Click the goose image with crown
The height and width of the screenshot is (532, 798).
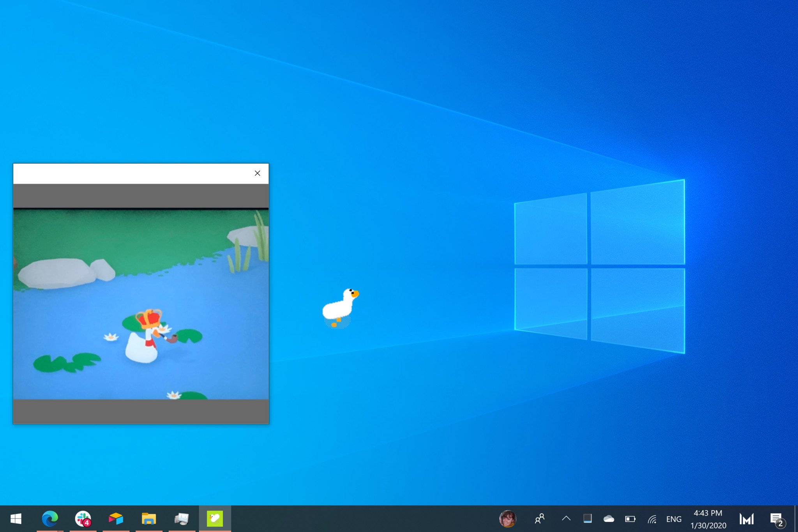coord(141,304)
